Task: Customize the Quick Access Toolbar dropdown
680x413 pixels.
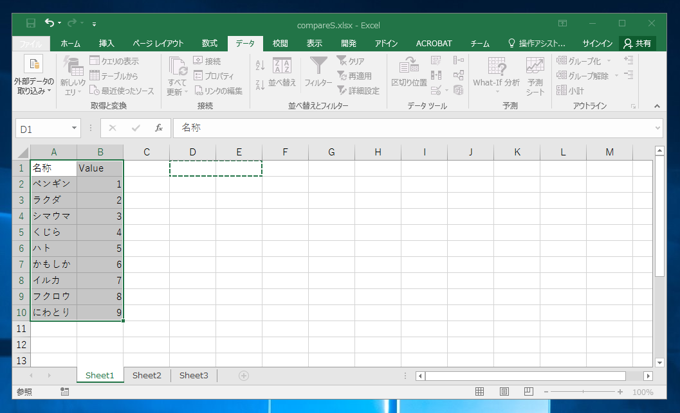Action: pos(94,24)
